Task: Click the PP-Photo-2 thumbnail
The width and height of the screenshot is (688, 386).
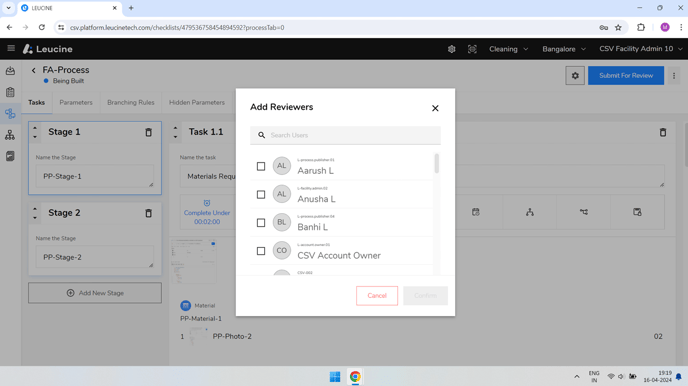Action: (198, 336)
